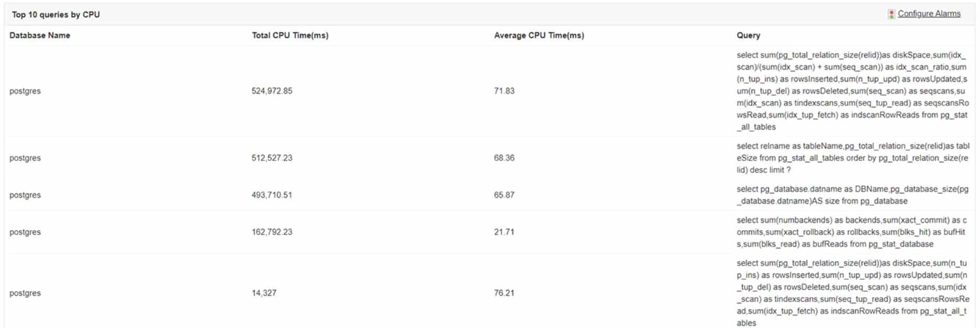Viewport: 980px width, 328px height.
Task: Select the total CPU value 524,972.85
Action: click(x=271, y=91)
